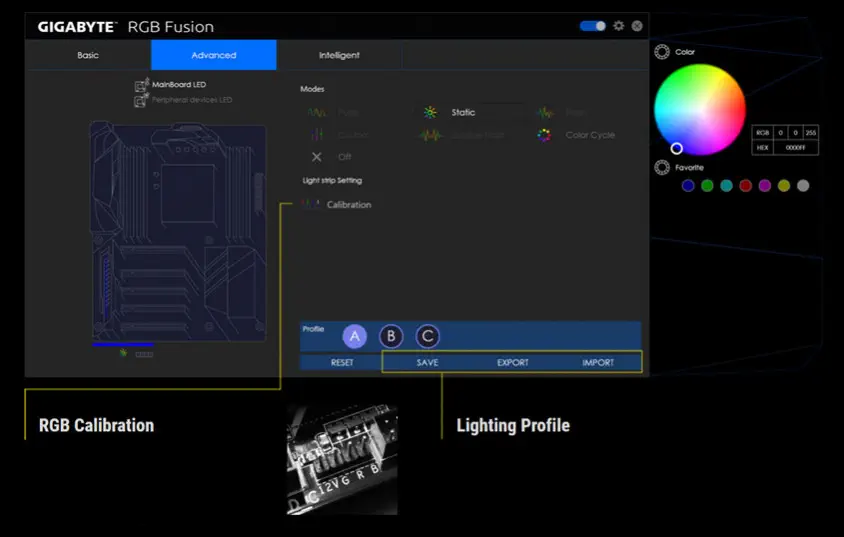The width and height of the screenshot is (844, 537).
Task: Click the Color ring icon
Action: click(662, 52)
